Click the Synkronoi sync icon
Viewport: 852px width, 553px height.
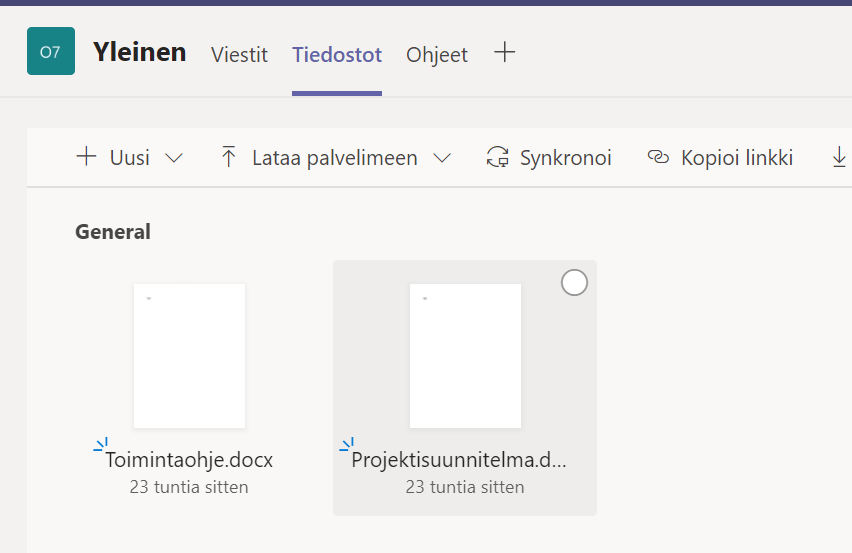click(x=497, y=157)
